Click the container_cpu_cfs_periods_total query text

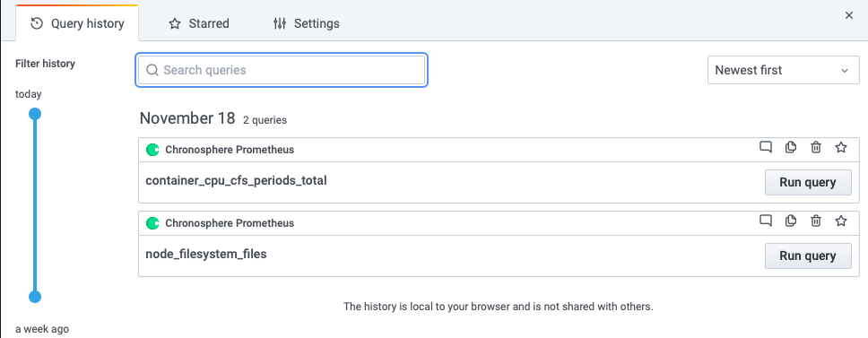236,180
